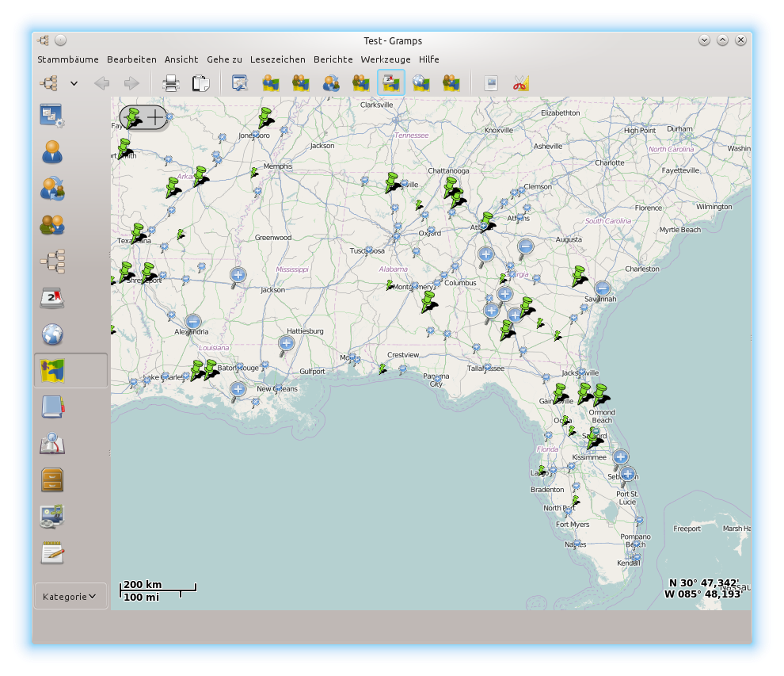Screen dimensions: 784x676
Task: Toggle the sidebar panel toolbar icon
Action: tap(491, 83)
